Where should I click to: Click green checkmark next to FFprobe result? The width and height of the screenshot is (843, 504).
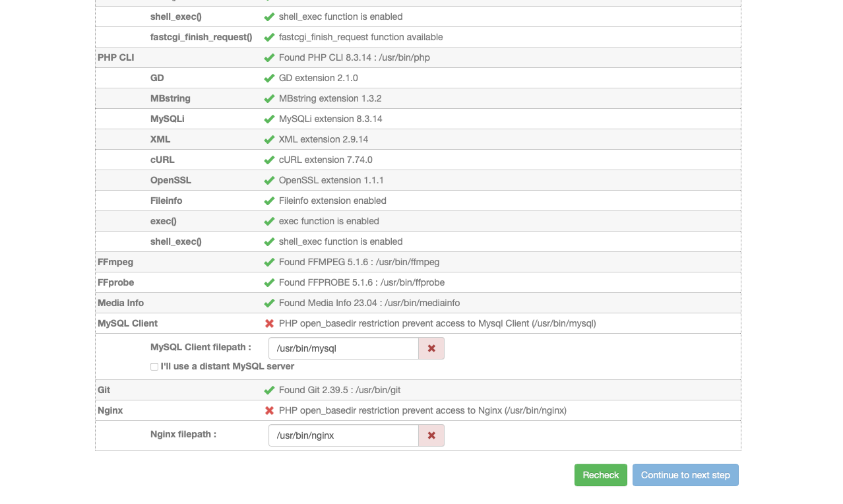pos(269,282)
